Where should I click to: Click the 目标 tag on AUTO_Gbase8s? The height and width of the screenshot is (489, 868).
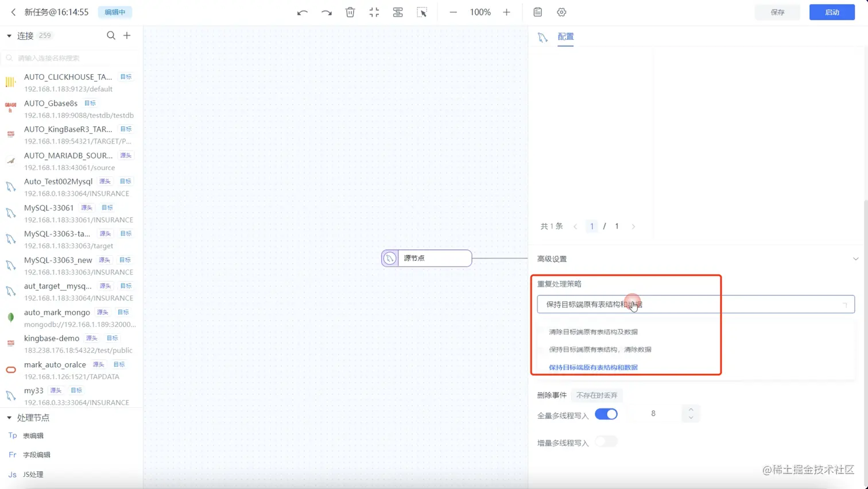(x=90, y=103)
